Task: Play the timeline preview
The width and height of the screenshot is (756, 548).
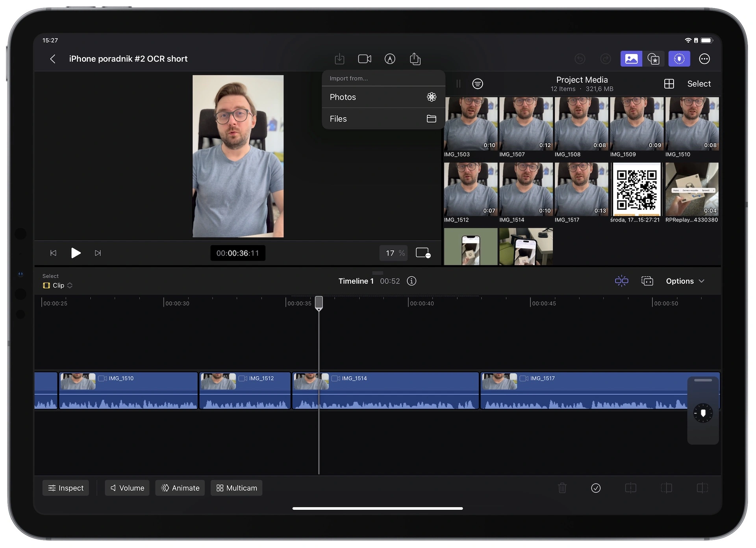Action: coord(76,253)
